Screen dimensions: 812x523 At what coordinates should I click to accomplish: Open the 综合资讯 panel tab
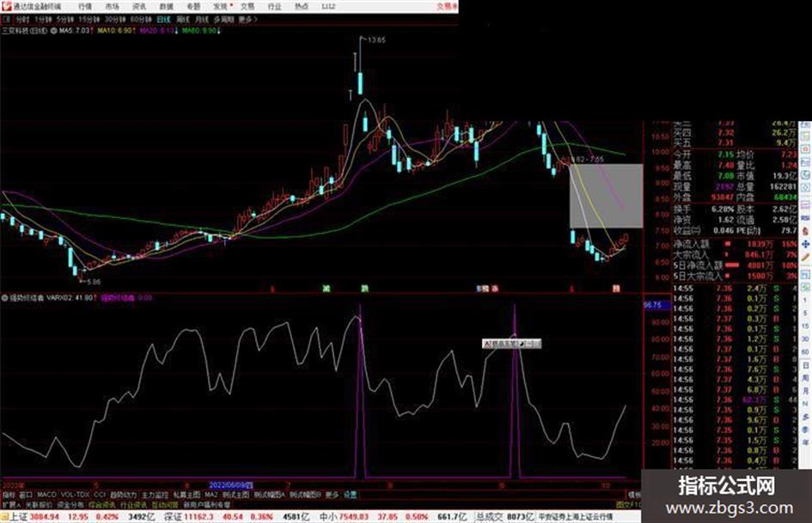point(102,504)
